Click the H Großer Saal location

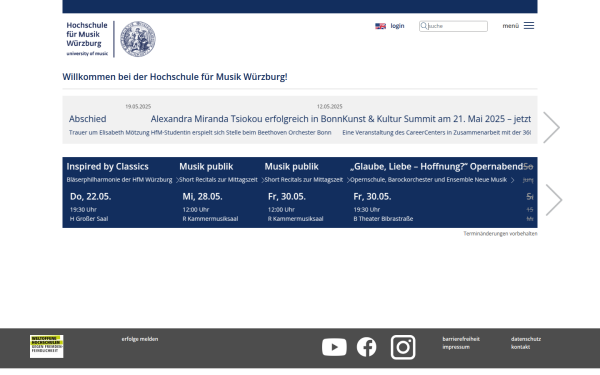tap(89, 219)
